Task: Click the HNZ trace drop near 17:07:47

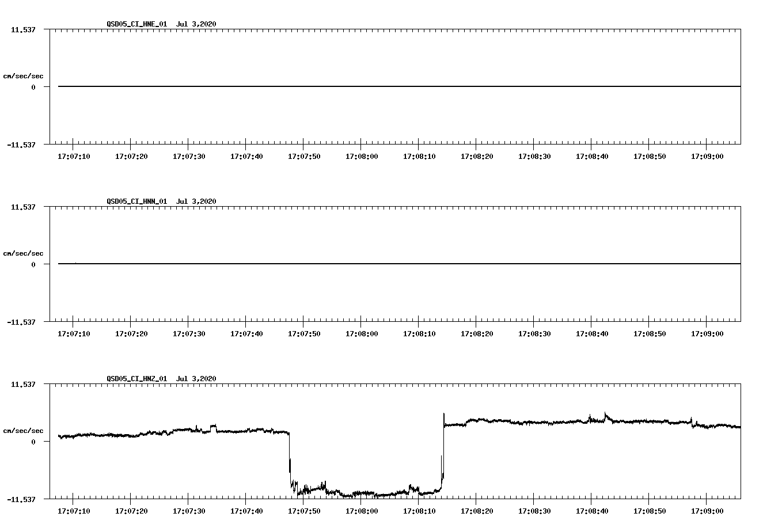Action: tap(289, 461)
